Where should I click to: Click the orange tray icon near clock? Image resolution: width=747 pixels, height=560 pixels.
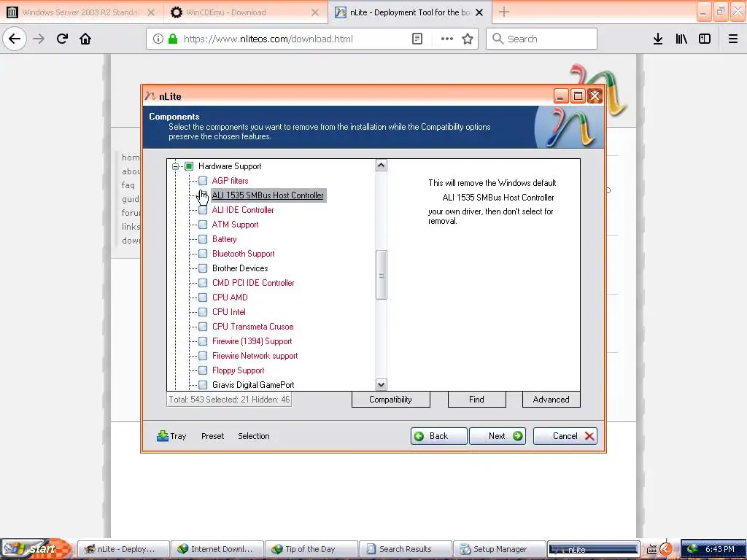click(x=666, y=549)
